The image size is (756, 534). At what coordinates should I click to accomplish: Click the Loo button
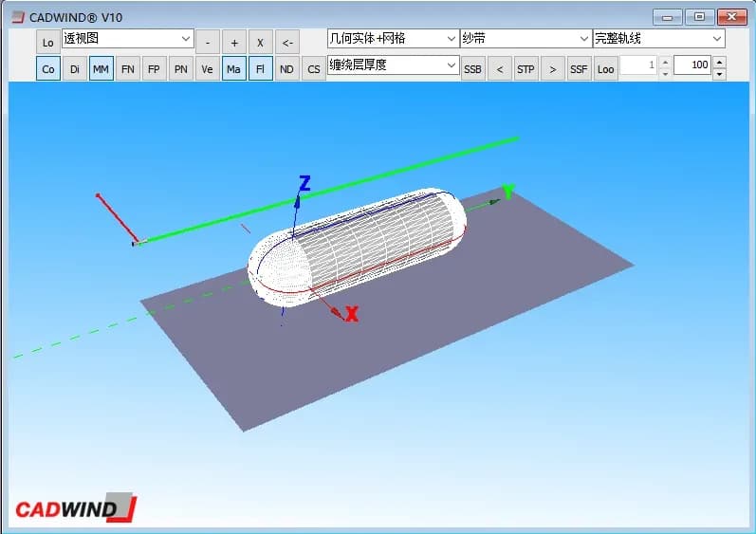tap(605, 69)
